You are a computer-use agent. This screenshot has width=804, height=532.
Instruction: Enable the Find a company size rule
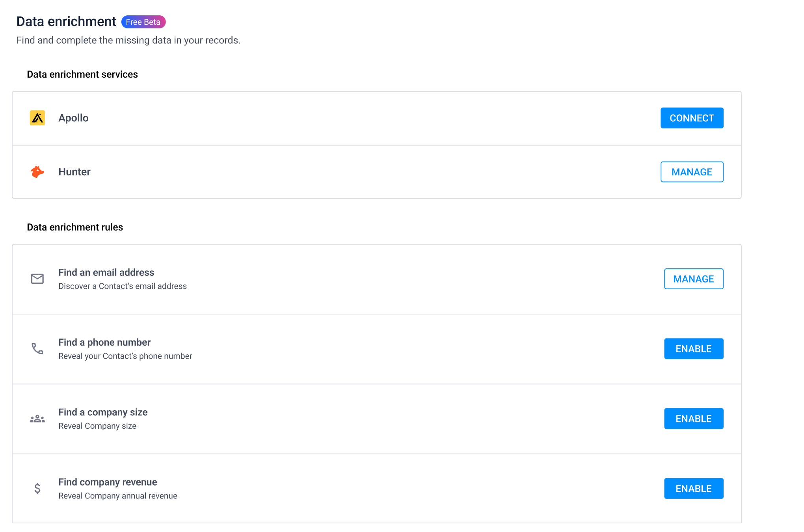coord(694,419)
